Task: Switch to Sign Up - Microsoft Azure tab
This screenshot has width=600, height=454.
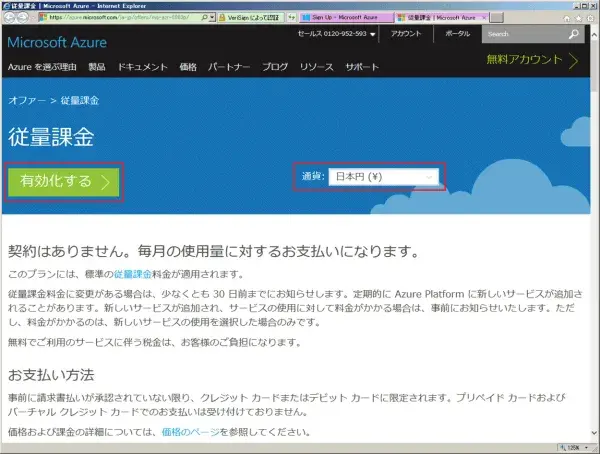Action: click(346, 18)
